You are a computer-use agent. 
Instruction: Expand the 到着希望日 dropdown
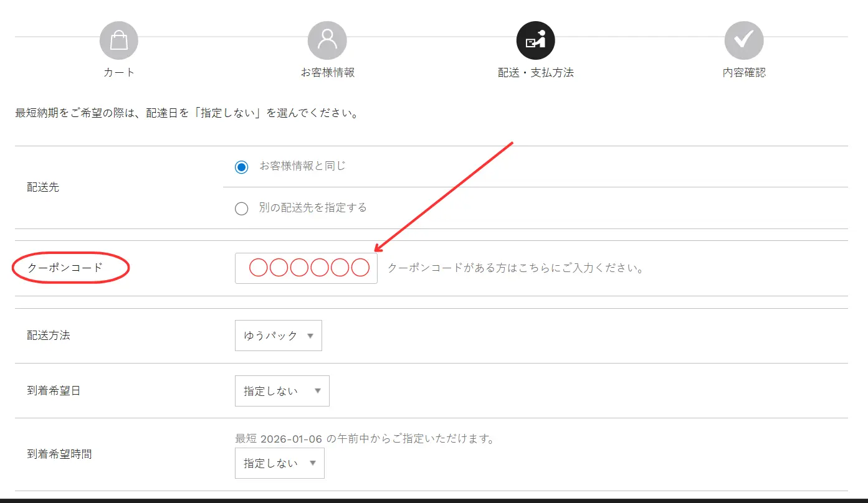(x=282, y=391)
